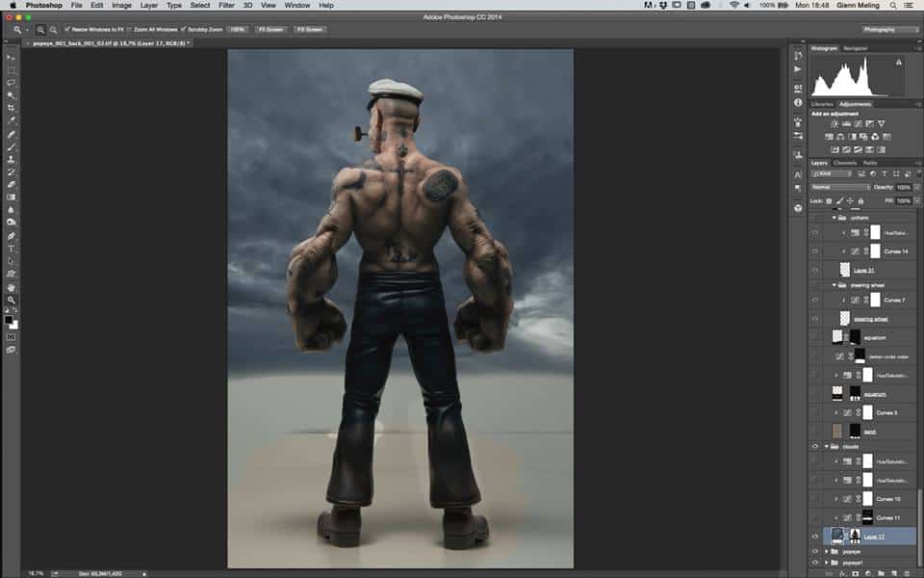Open the layer blend mode dropdown

coord(839,187)
